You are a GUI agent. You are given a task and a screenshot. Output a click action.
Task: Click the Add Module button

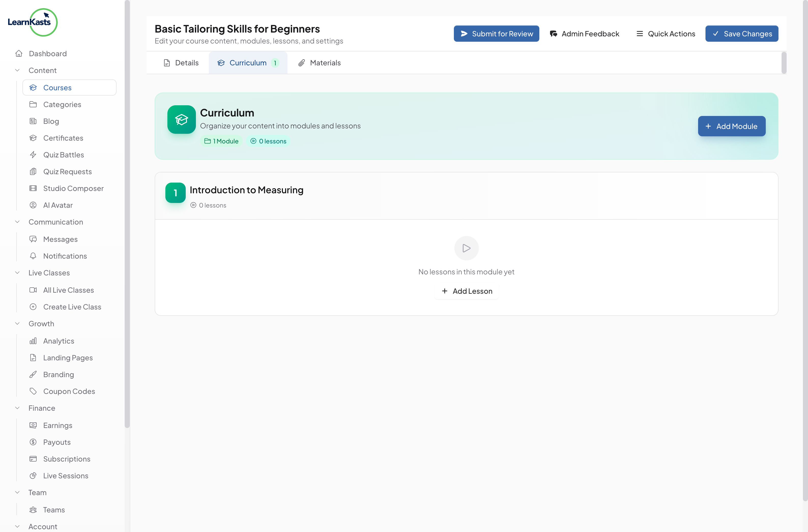click(731, 126)
